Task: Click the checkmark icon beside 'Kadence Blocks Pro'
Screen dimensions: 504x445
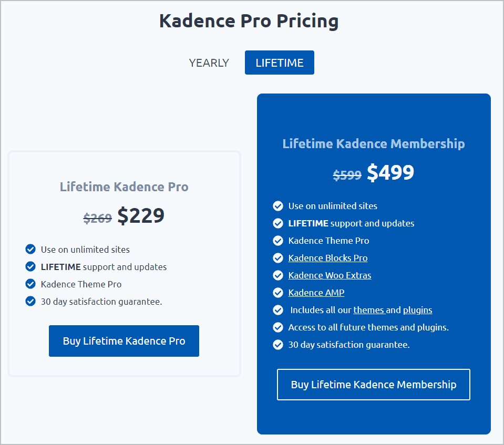Action: pyautogui.click(x=278, y=258)
